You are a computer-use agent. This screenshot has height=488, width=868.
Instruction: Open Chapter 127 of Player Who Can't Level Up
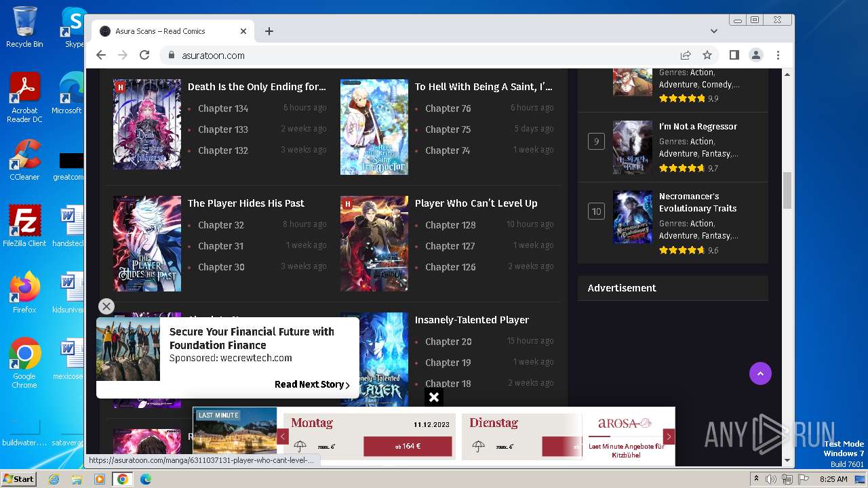pos(450,246)
